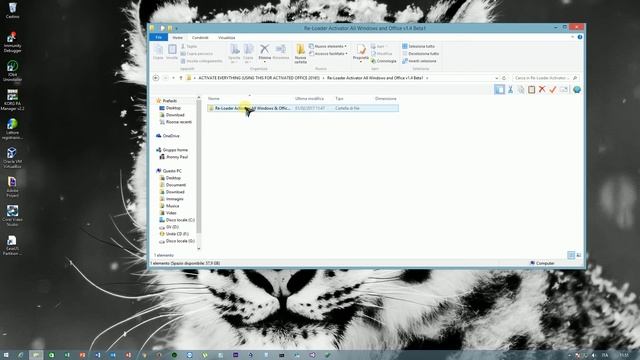Switch to the details view icon in status bar
The image size is (640, 360).
click(571, 255)
